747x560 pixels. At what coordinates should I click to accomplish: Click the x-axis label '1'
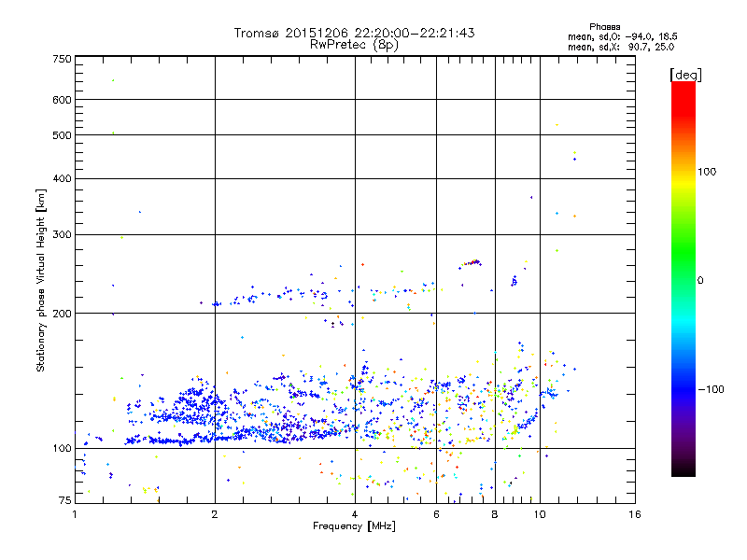click(x=75, y=514)
